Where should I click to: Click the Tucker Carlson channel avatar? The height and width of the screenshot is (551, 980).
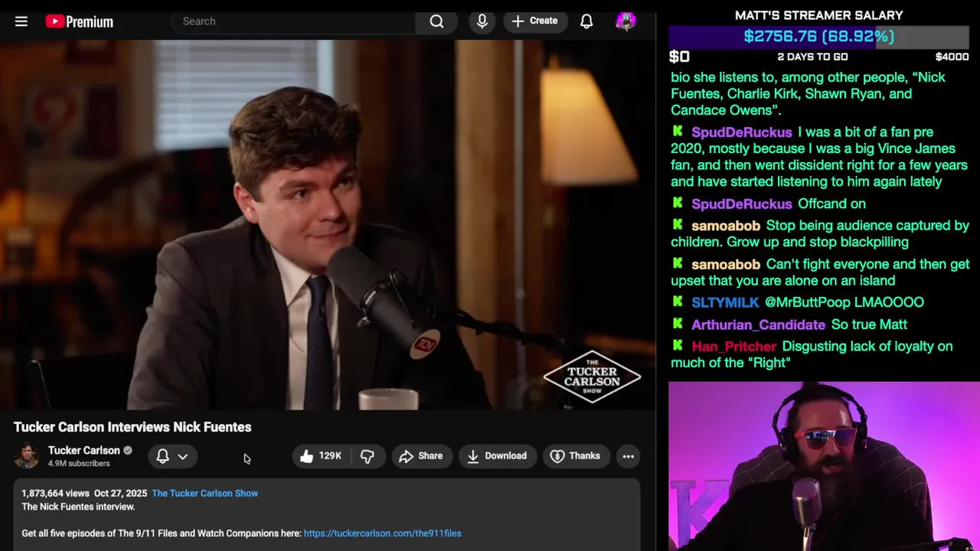27,456
